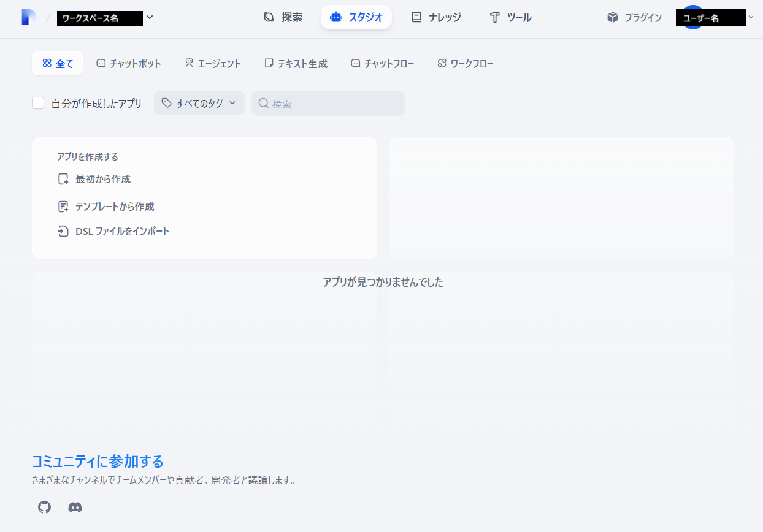
Task: Click the 検索 search field
Action: (x=328, y=104)
